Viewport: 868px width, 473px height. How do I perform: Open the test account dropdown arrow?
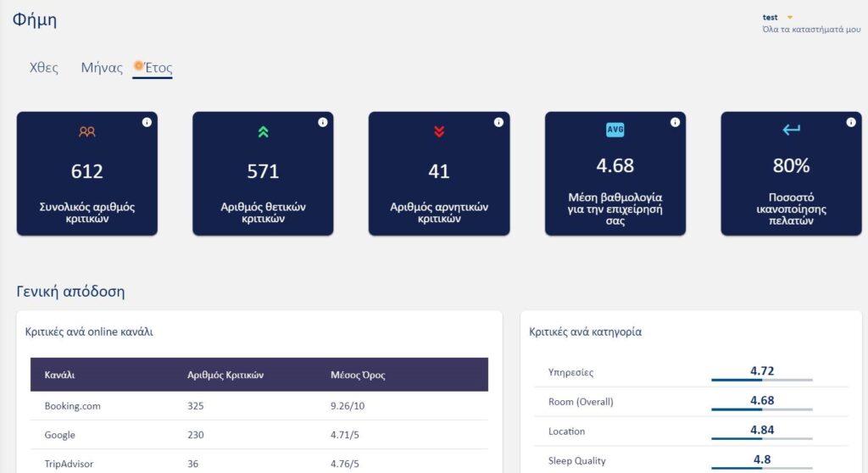(790, 18)
